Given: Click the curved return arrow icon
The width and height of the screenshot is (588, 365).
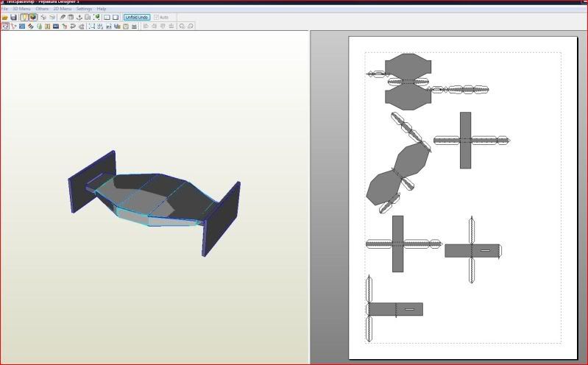Looking at the screenshot, I should (x=73, y=26).
